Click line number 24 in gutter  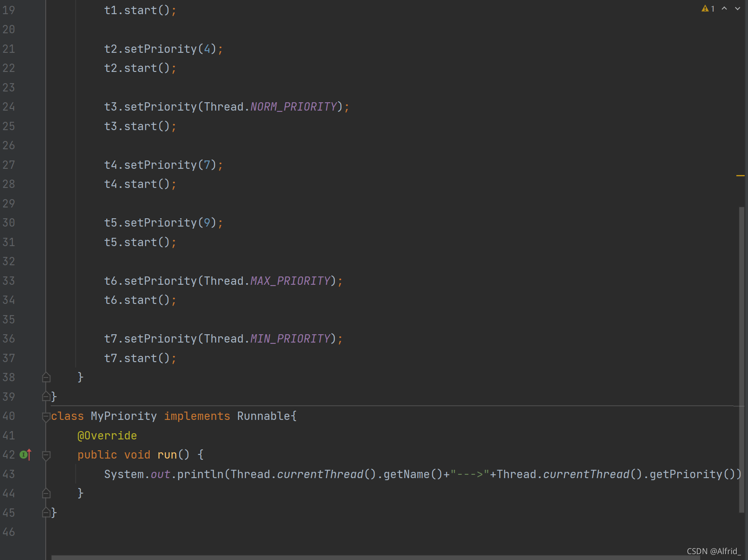click(9, 107)
